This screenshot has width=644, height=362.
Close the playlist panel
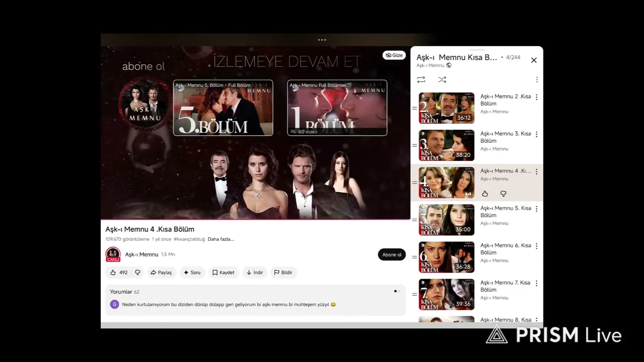534,60
